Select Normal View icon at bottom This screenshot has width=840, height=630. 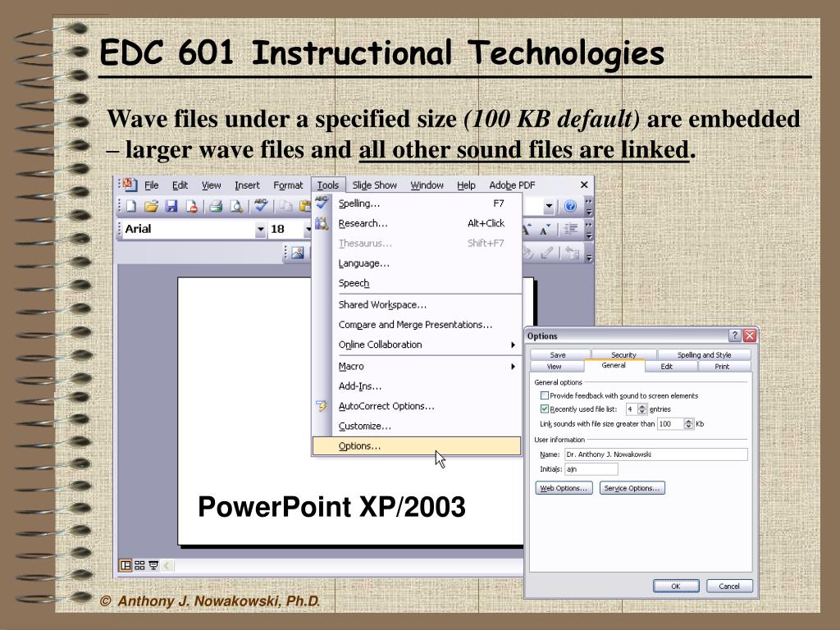pyautogui.click(x=126, y=565)
